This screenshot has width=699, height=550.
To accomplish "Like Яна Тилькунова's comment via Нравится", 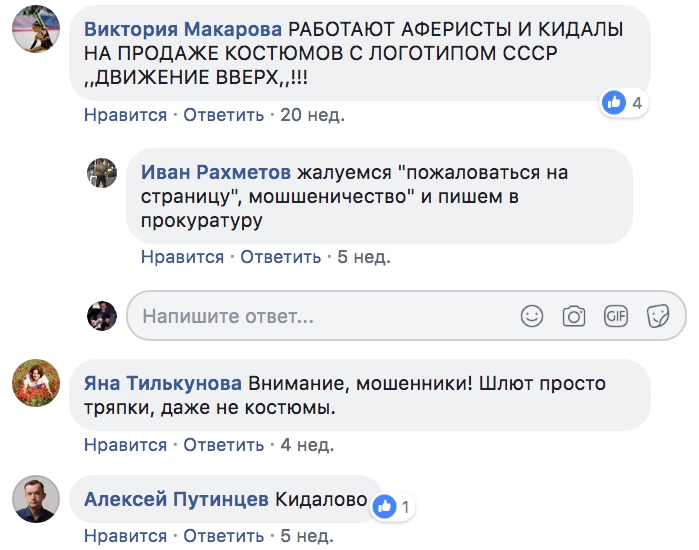I will [x=125, y=445].
